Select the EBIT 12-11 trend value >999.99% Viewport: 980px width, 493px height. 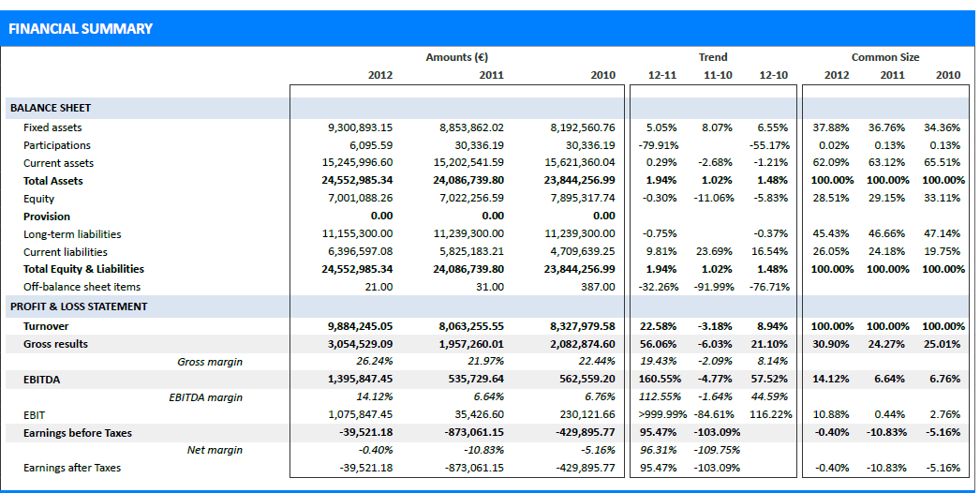click(x=663, y=414)
